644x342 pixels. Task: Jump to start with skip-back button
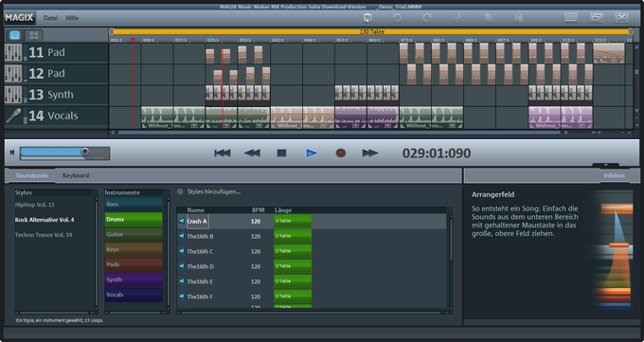coord(223,153)
